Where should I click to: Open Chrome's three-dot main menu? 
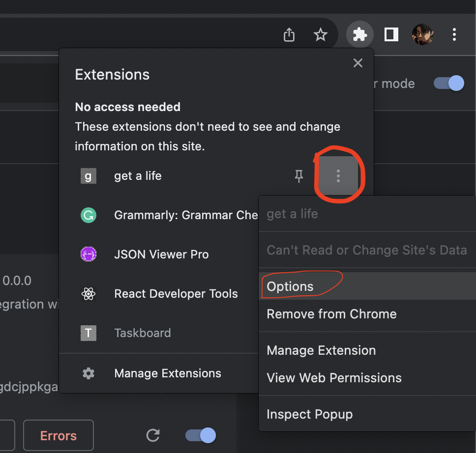tap(454, 34)
